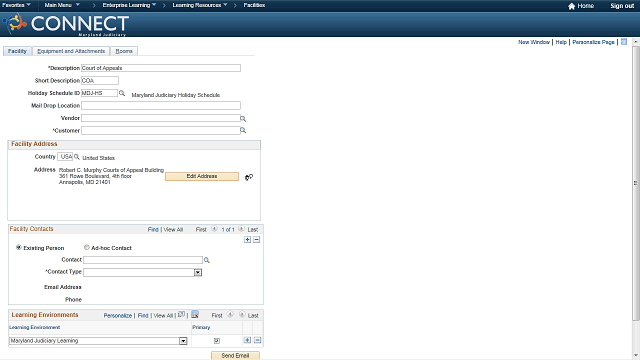Open the Help link
Image resolution: width=640 pixels, height=360 pixels.
tap(561, 42)
